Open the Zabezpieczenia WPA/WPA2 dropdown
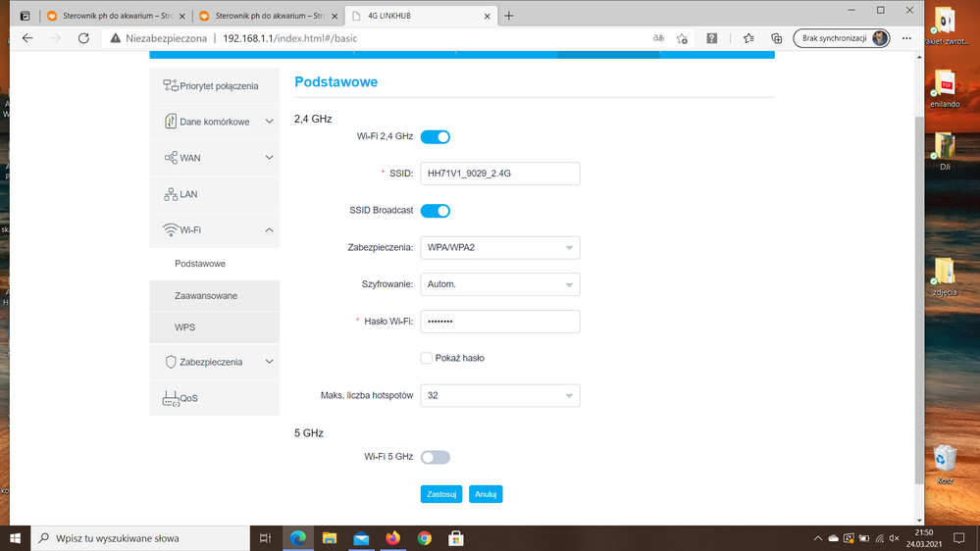 [x=499, y=248]
